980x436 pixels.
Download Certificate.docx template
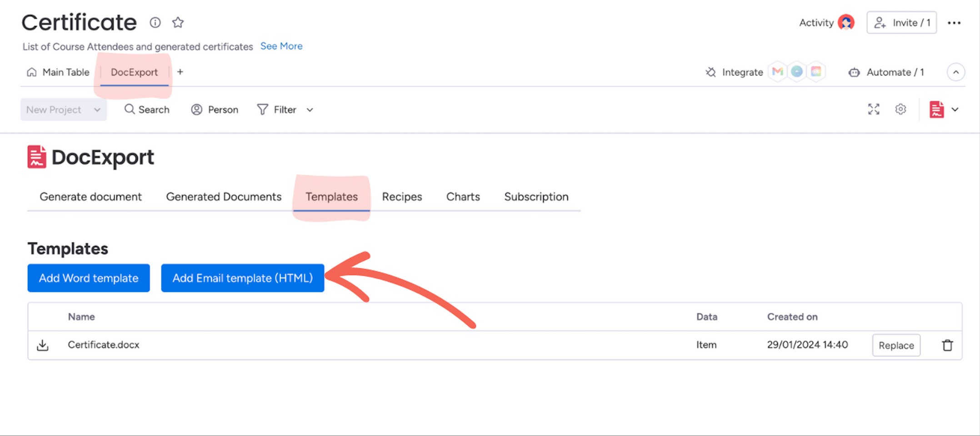[x=43, y=345]
